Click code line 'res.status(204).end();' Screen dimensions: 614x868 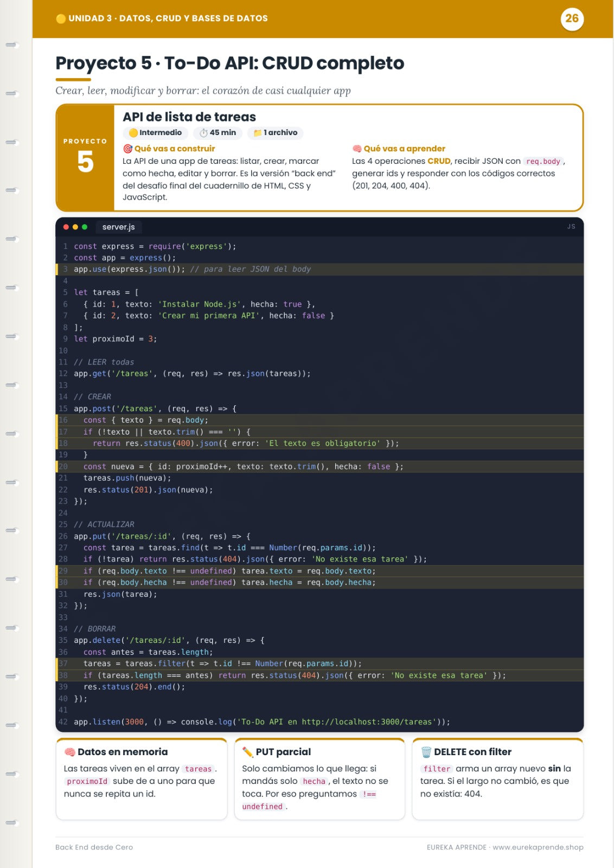point(134,687)
